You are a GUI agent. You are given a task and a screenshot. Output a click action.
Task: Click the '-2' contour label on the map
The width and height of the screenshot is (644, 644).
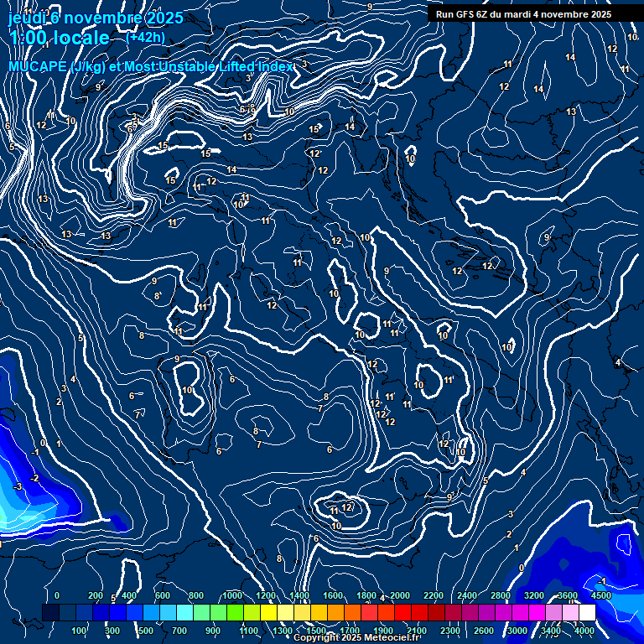tap(34, 478)
